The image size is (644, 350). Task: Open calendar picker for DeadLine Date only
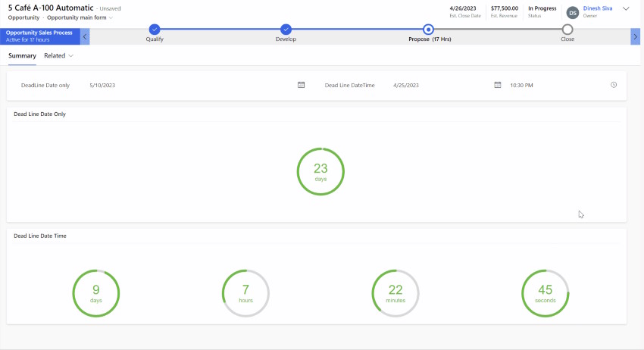coord(301,85)
